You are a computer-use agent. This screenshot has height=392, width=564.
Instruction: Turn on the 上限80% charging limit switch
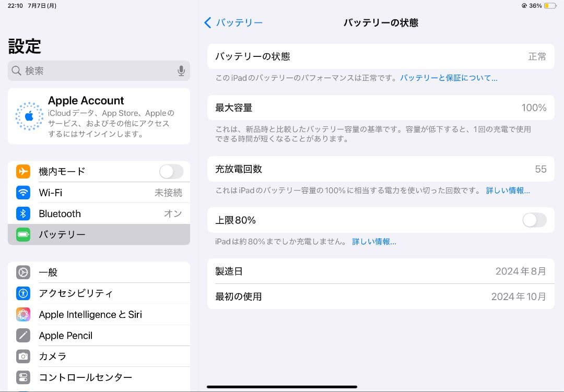click(x=534, y=220)
